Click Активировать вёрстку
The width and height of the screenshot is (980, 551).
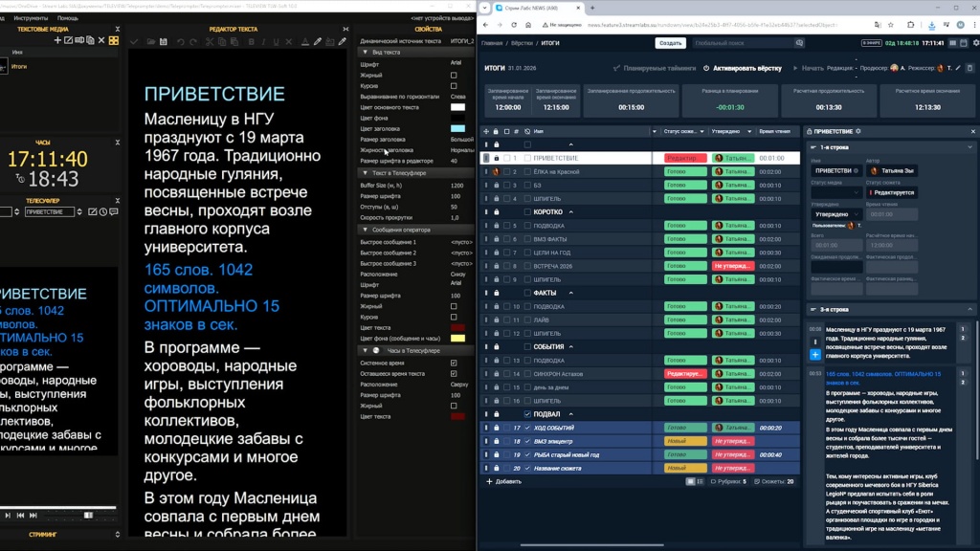742,69
